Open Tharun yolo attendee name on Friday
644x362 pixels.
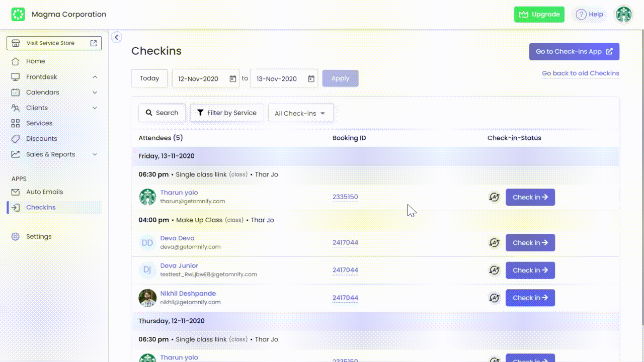click(x=179, y=193)
